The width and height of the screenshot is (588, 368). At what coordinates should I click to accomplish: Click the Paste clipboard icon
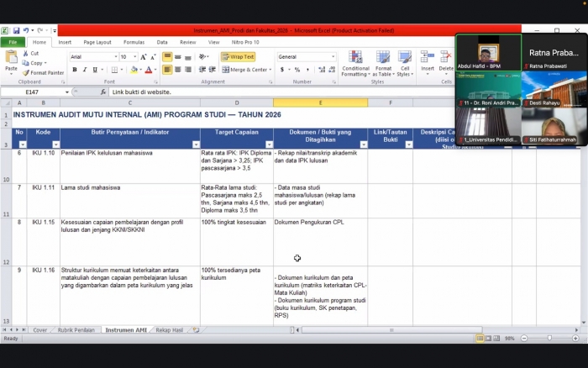(11, 57)
